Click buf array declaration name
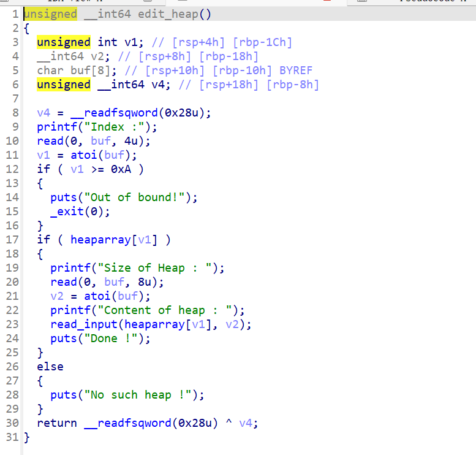This screenshot has height=455, width=476. tap(80, 71)
